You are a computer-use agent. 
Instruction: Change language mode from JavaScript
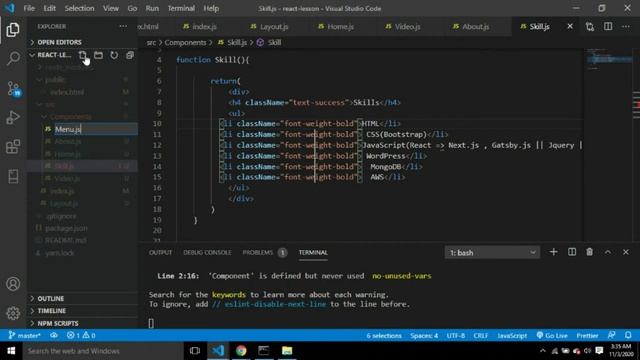[x=512, y=335]
